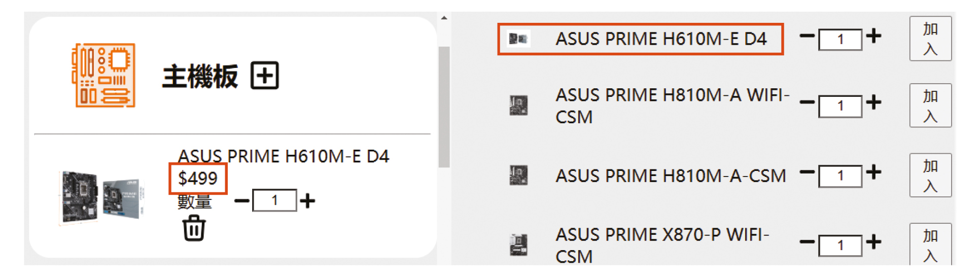The width and height of the screenshot is (980, 279).
Task: Select ASUS PRIME H810M-A-CSM product name
Action: point(671,176)
